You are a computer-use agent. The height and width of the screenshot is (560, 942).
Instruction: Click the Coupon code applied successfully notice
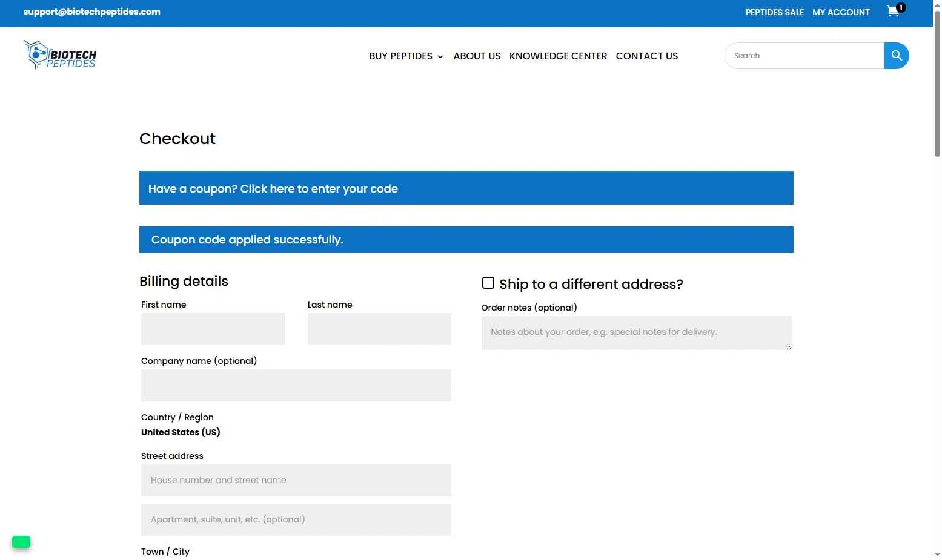click(466, 240)
